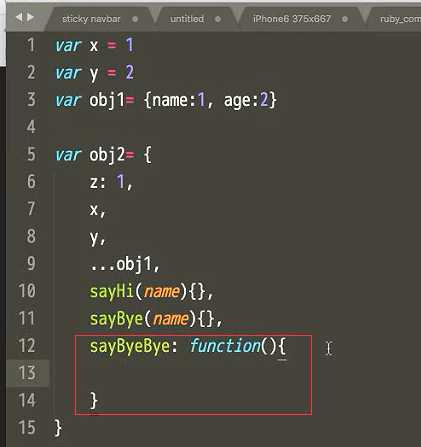Click the 'sayBye' method name on line 11

click(x=116, y=319)
